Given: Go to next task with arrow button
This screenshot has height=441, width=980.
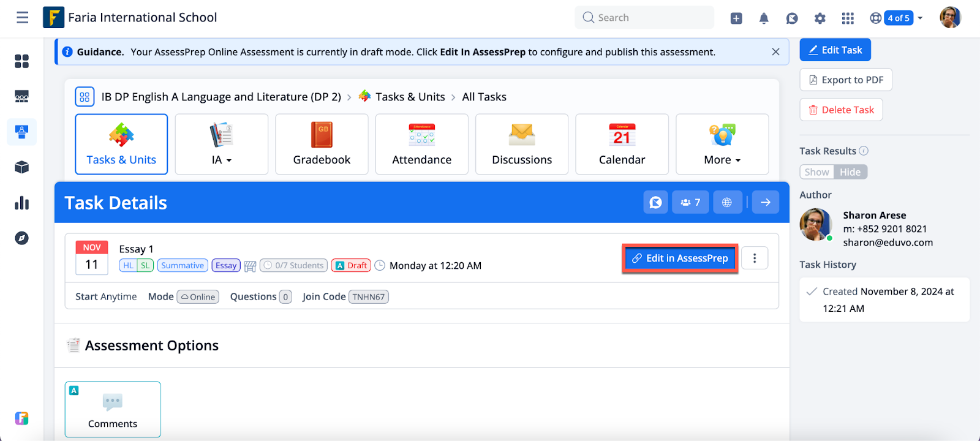Looking at the screenshot, I should (x=766, y=202).
